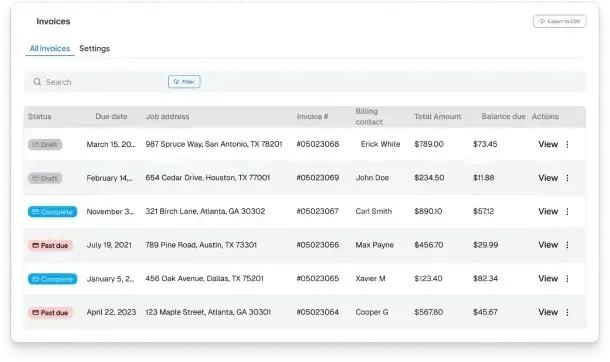Image resolution: width=610 pixels, height=362 pixels.
Task: Click balance due $82.34
Action: pos(485,279)
